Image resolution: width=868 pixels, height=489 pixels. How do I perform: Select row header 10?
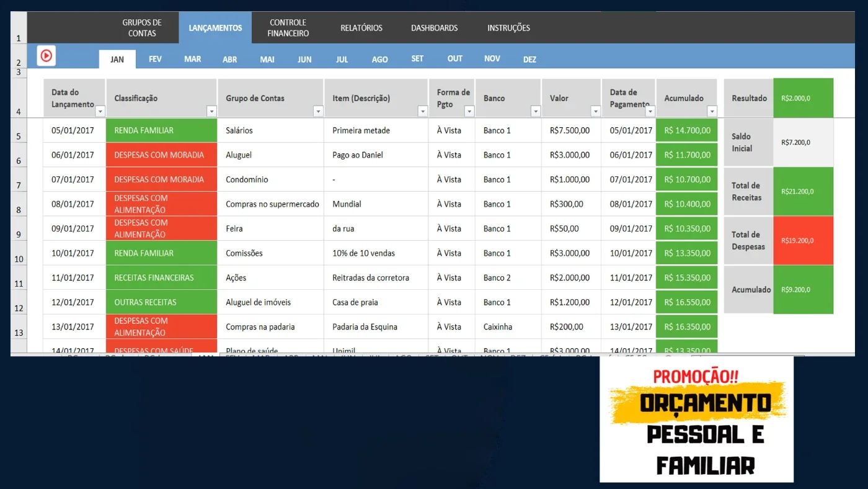pos(19,254)
